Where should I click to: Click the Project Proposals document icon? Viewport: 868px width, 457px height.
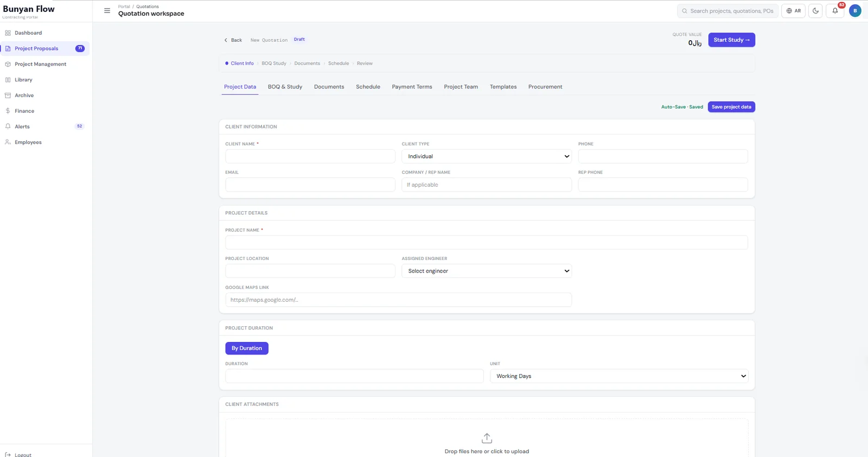[8, 49]
